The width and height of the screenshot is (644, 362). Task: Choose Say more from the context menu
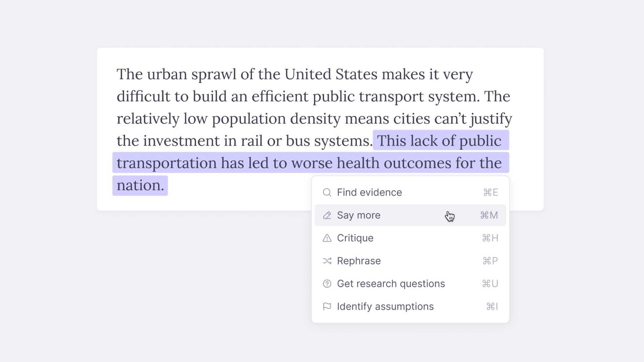pyautogui.click(x=410, y=215)
